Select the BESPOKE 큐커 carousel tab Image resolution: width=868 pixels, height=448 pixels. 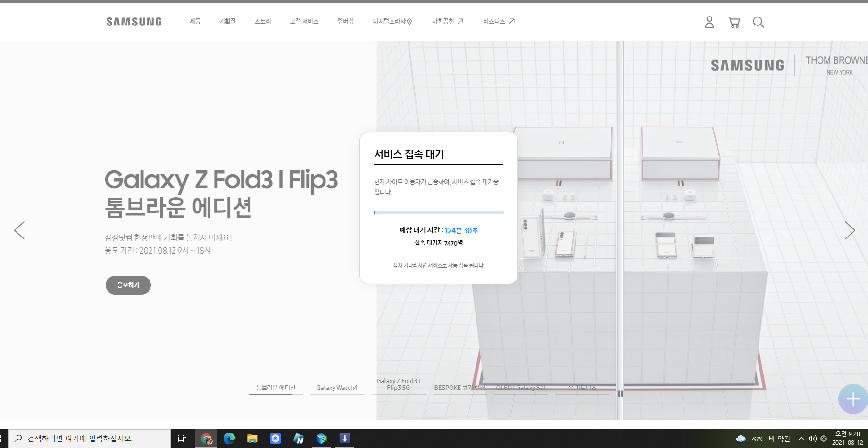[x=459, y=388]
